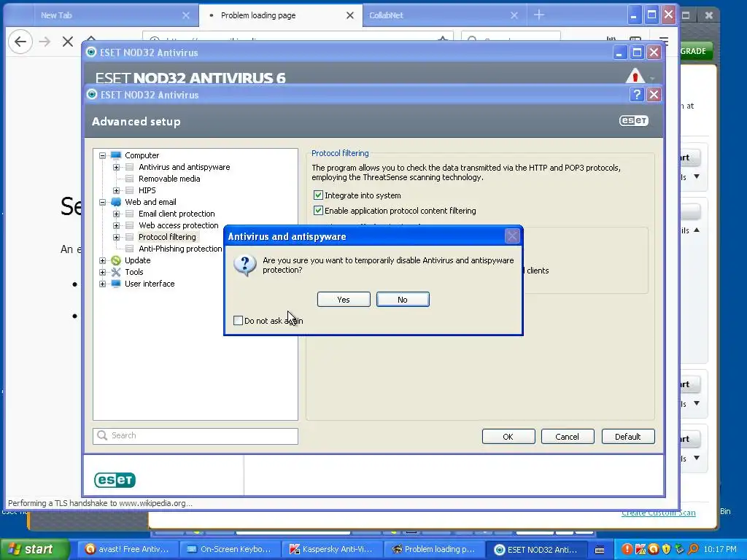747x560 pixels.
Task: Collapse the Web and email node
Action: coord(102,202)
